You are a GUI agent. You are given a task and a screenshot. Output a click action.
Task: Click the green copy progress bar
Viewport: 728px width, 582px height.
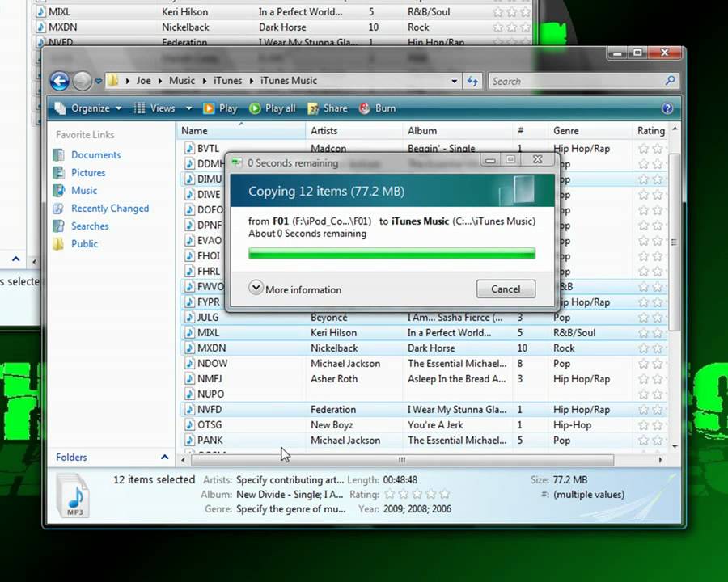click(392, 253)
